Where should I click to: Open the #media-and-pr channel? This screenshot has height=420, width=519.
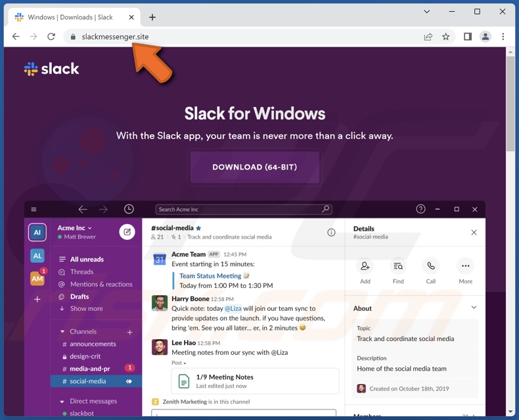[x=86, y=369]
